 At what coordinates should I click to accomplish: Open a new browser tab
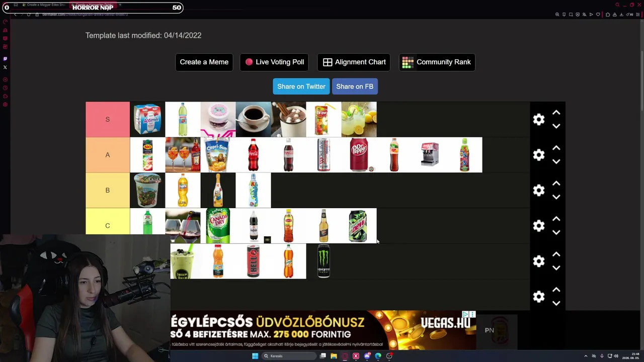120,5
